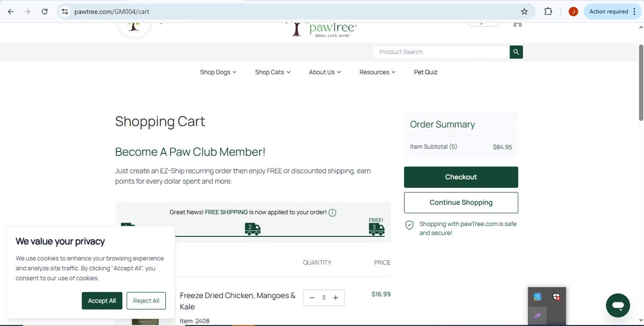Click the address bar URL

tap(112, 12)
